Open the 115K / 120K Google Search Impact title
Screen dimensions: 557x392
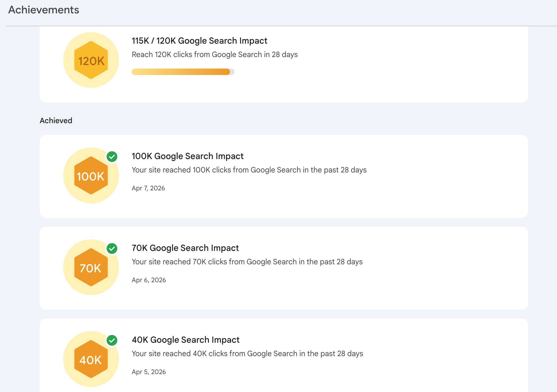199,41
